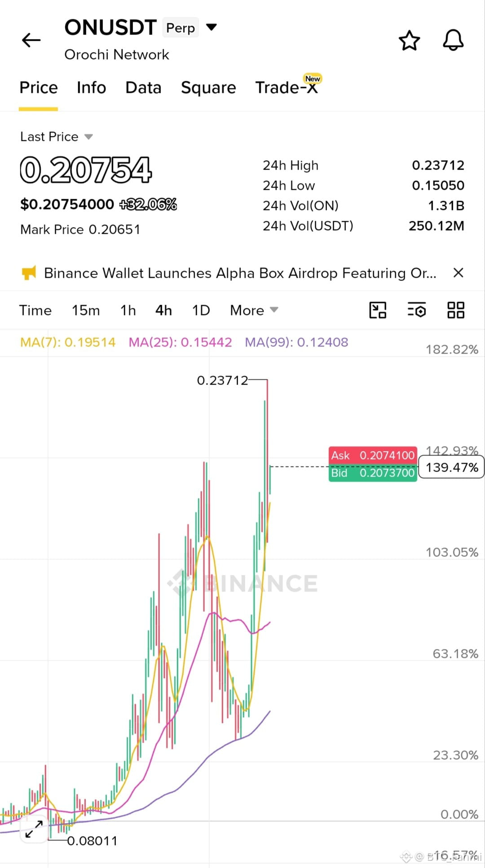Image resolution: width=485 pixels, height=868 pixels.
Task: Open the Binance Wallet Alpha Box announcement
Action: coord(240,273)
